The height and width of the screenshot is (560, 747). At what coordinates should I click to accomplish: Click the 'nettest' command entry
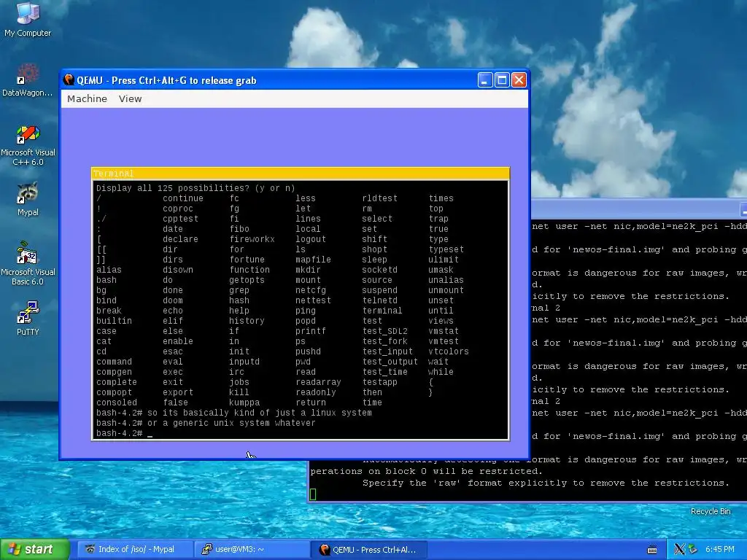click(x=313, y=300)
